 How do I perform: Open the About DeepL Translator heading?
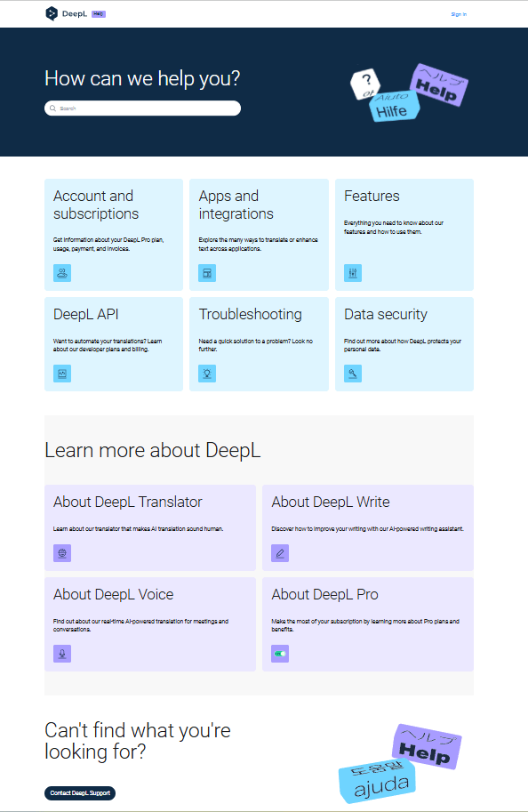pos(127,502)
